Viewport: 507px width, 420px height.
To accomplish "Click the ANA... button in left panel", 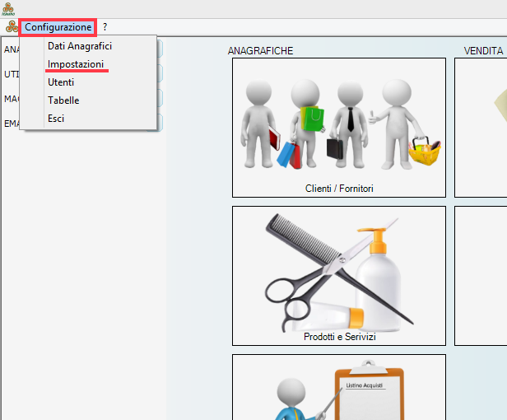I will 11,49.
